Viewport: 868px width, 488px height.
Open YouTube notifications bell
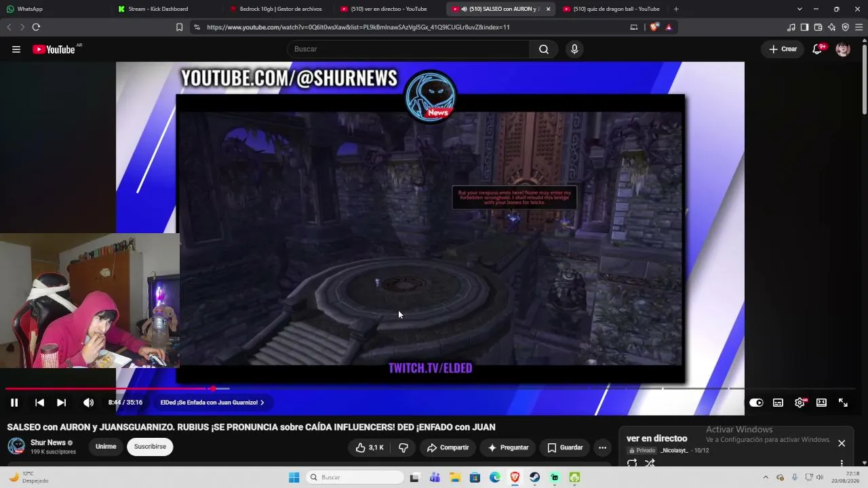click(818, 49)
